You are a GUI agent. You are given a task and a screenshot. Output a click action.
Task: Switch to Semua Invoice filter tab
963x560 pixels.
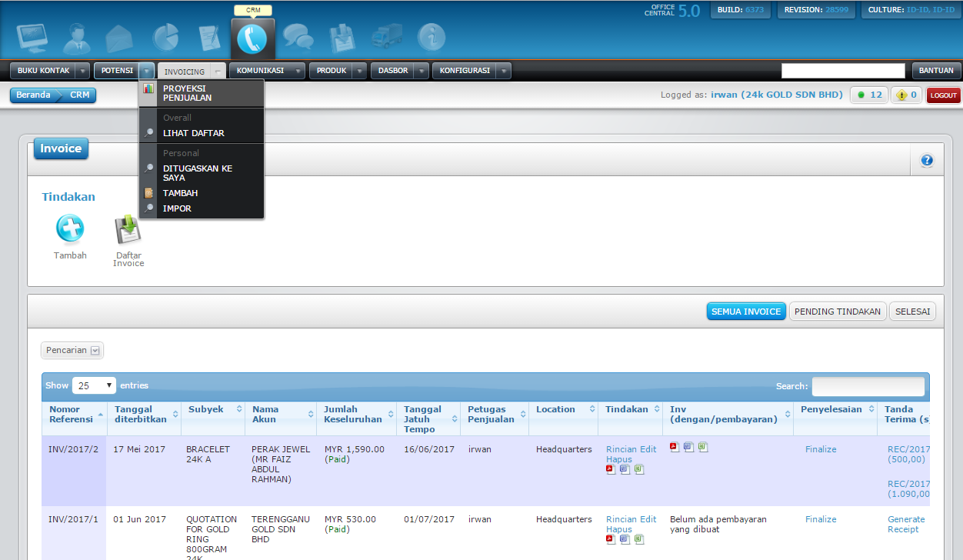746,312
